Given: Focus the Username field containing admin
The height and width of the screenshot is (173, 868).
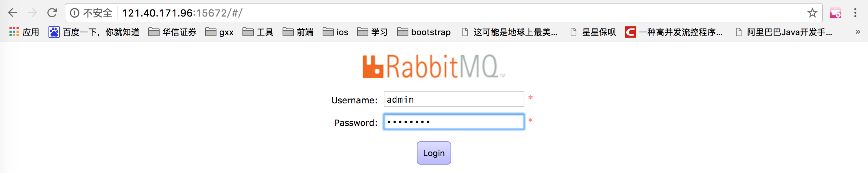Looking at the screenshot, I should 454,99.
